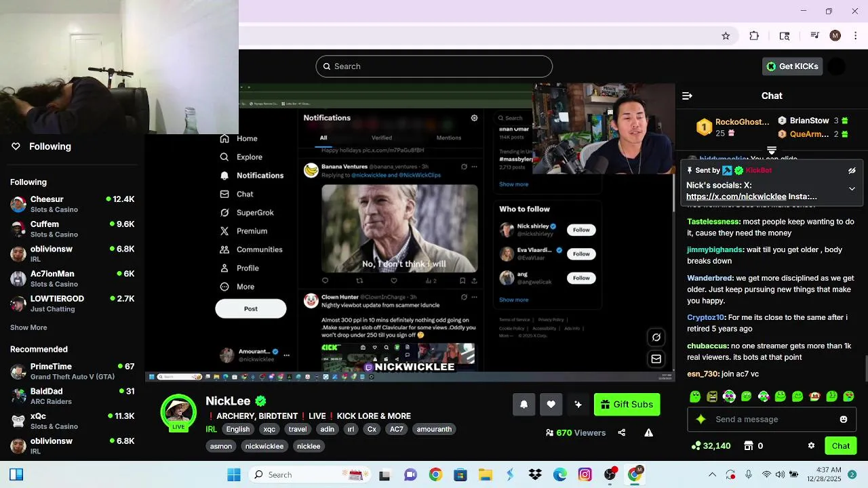Viewport: 868px width, 488px height.
Task: Insert the first green blob emote
Action: click(x=694, y=396)
